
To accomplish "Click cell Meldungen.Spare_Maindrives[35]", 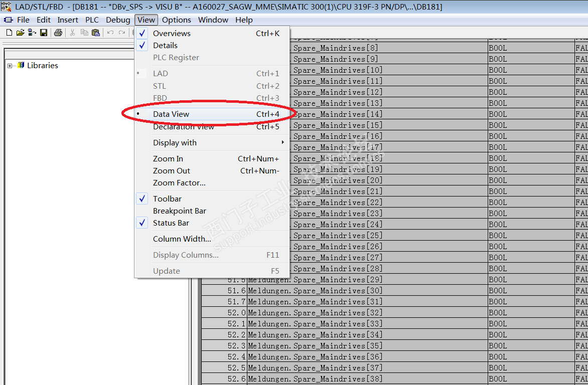I will 367,345.
